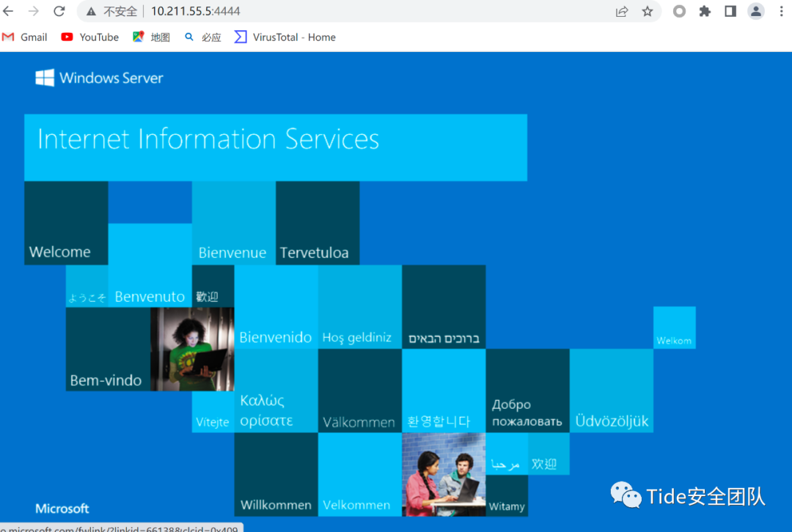
Task: Click the Willkommen tile
Action: point(276,474)
